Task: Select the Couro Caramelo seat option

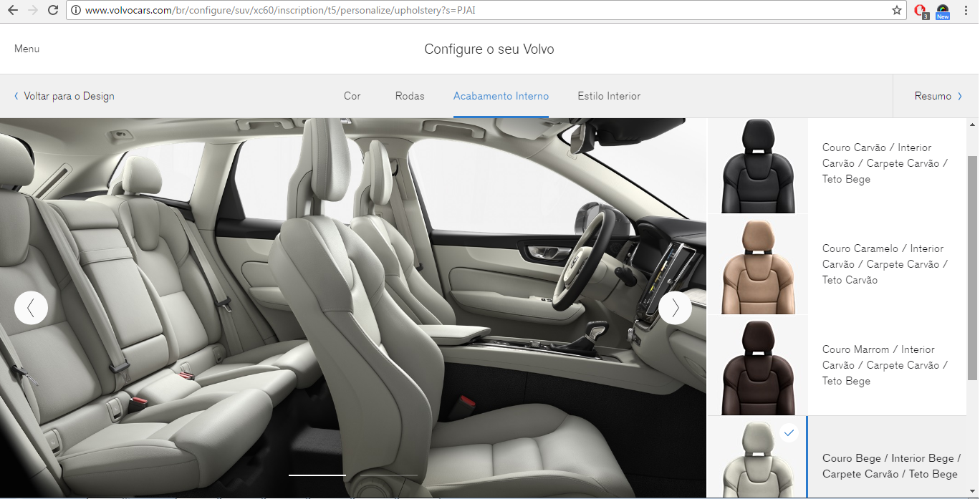Action: click(758, 266)
